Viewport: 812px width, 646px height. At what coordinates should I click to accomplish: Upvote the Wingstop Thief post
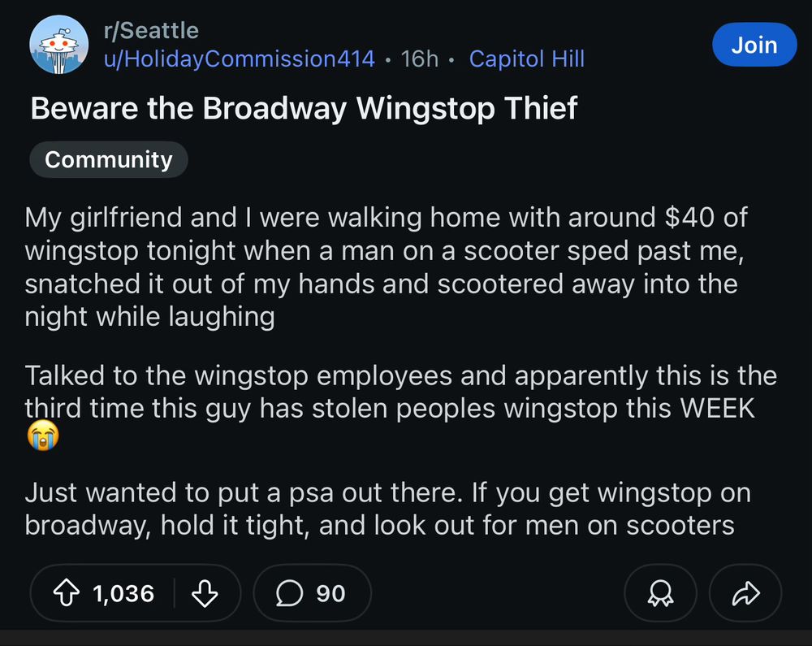[67, 594]
